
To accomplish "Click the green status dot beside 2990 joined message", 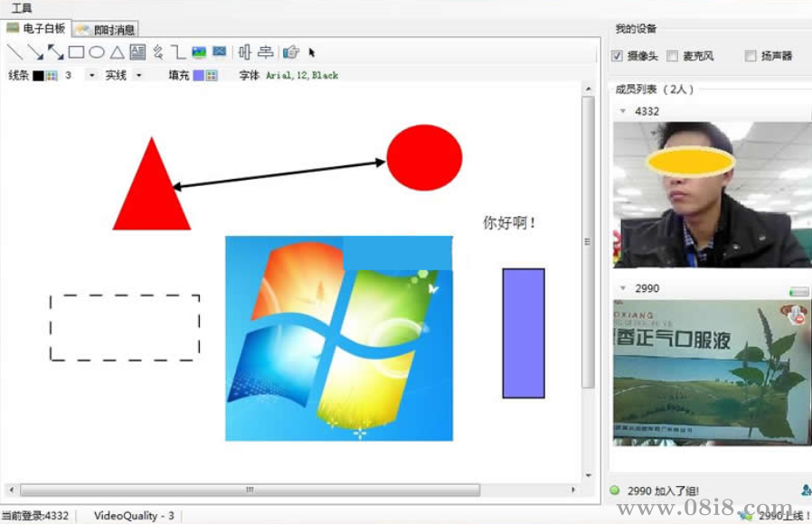I will pyautogui.click(x=614, y=490).
